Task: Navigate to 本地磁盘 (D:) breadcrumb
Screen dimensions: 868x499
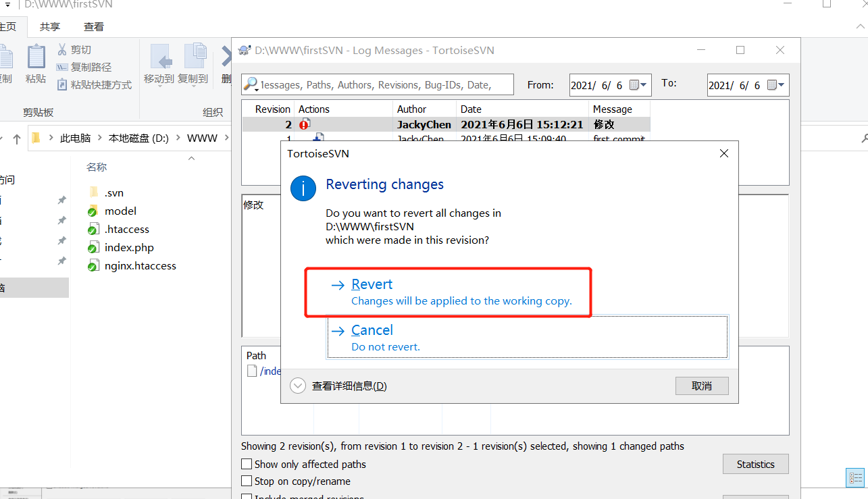Action: pyautogui.click(x=138, y=138)
